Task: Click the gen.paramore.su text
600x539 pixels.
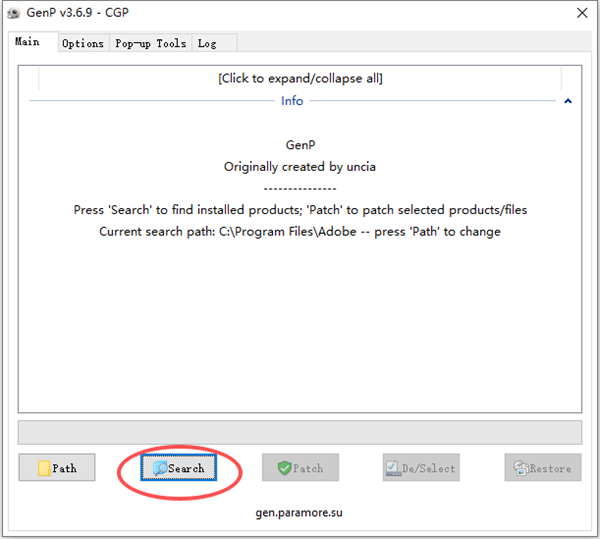Action: click(299, 513)
